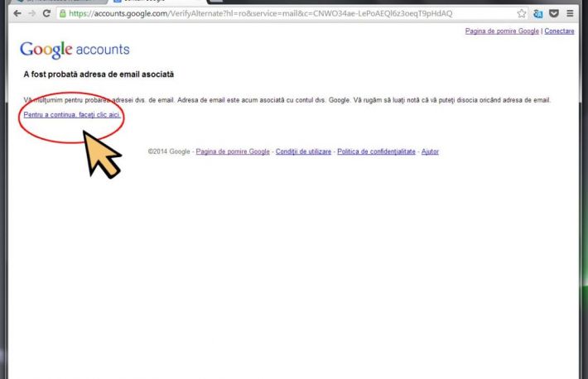Click the Google accounts logo
The image size is (588, 379).
click(75, 50)
